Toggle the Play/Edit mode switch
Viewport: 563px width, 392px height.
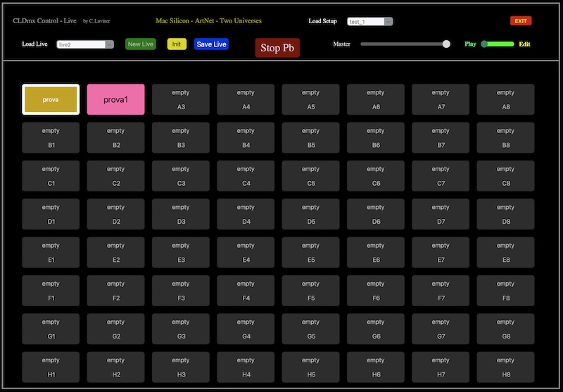[498, 44]
